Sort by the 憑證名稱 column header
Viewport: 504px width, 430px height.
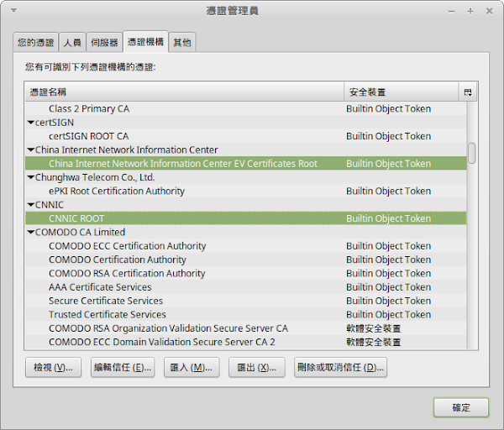(185, 92)
